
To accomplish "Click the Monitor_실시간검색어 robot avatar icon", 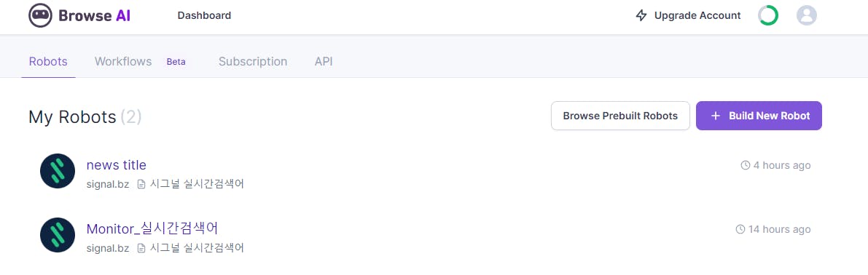I will tap(58, 235).
